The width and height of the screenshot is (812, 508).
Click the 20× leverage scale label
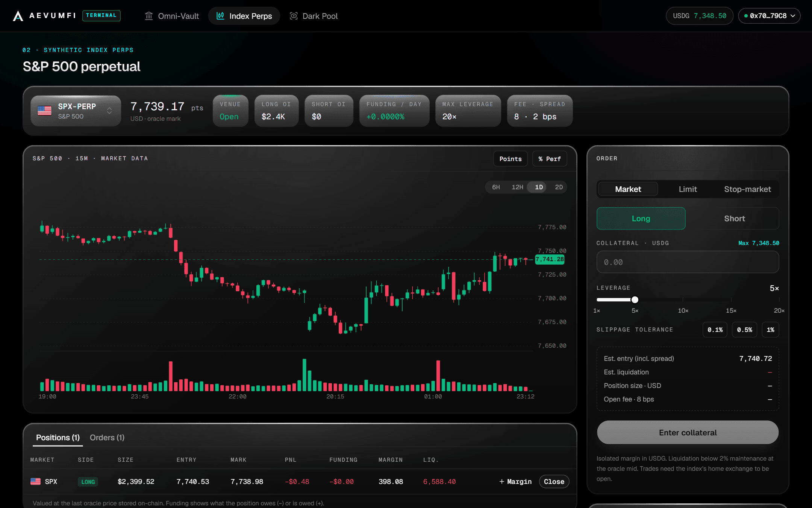click(x=779, y=310)
